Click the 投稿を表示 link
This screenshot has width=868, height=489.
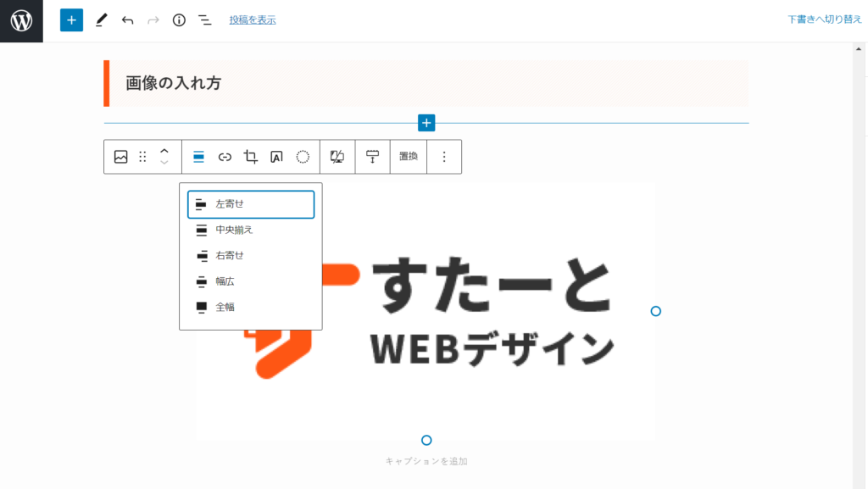coord(253,19)
